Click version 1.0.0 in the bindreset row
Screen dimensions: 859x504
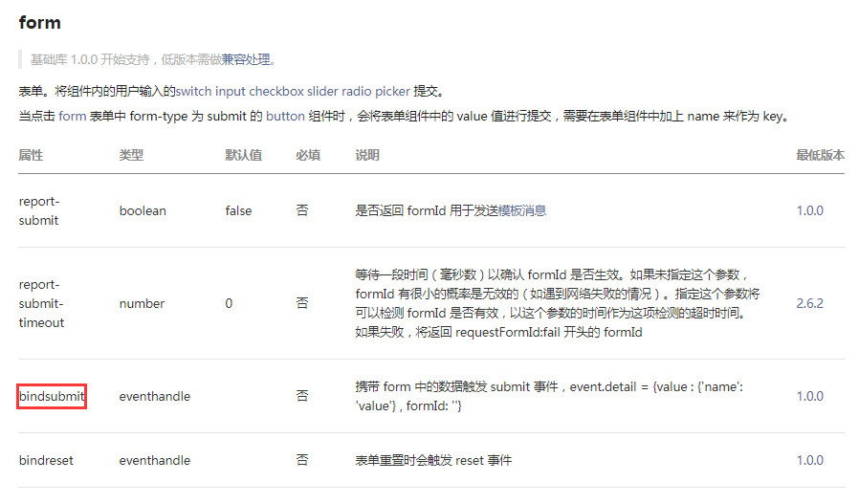point(809,460)
